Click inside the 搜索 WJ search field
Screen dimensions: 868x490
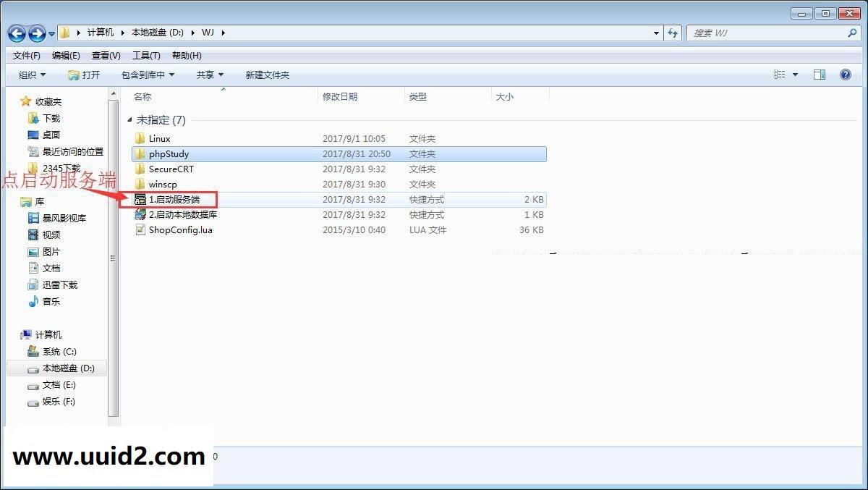tap(767, 33)
